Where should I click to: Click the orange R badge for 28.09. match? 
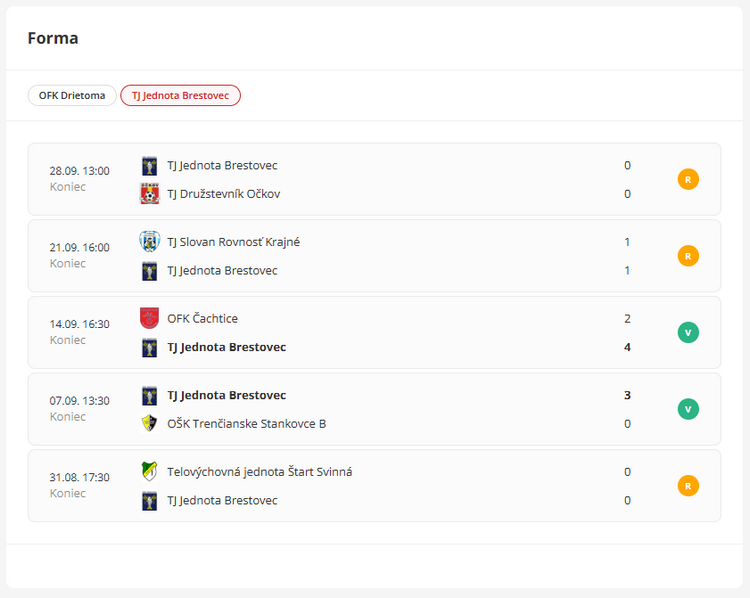pos(688,180)
